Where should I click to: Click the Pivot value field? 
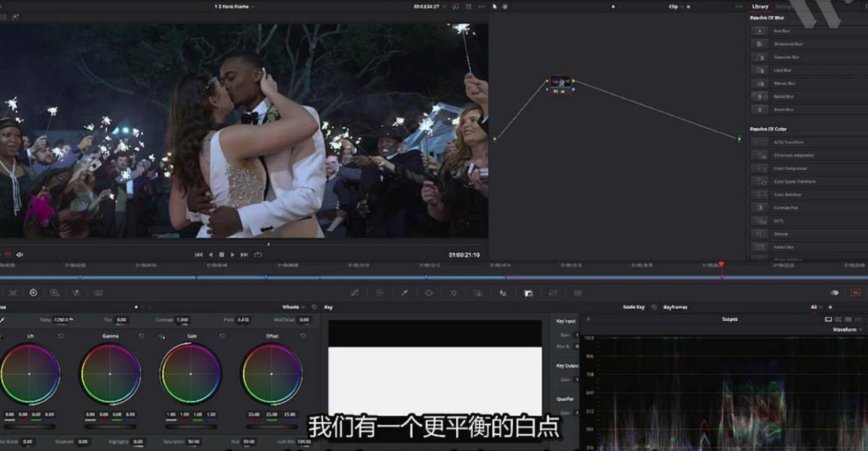click(x=243, y=320)
